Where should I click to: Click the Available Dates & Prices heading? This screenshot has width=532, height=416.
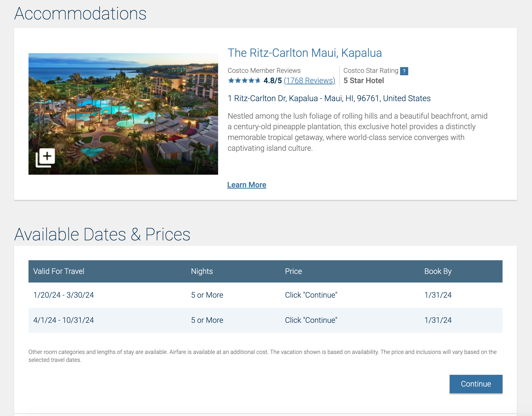pyautogui.click(x=102, y=235)
